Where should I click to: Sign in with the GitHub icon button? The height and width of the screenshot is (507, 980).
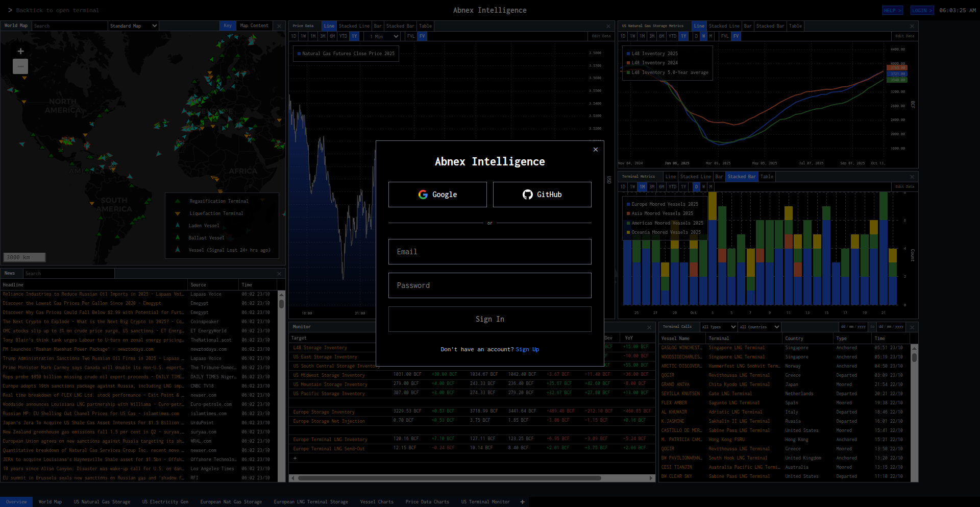(x=542, y=195)
